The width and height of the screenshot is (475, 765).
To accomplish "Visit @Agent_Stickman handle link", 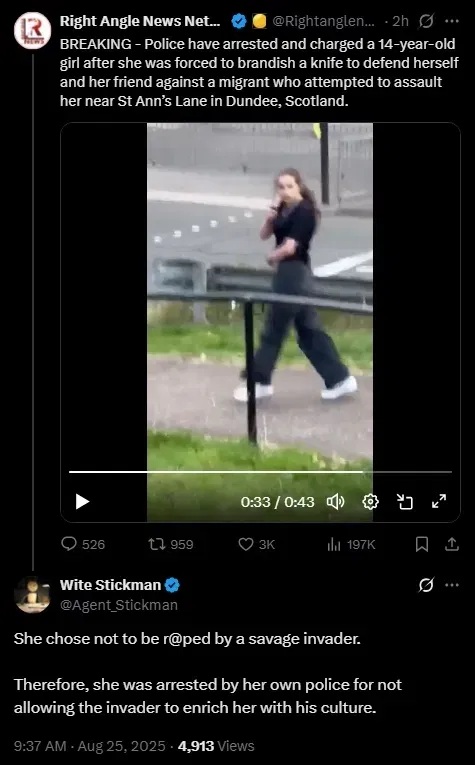I will 119,605.
